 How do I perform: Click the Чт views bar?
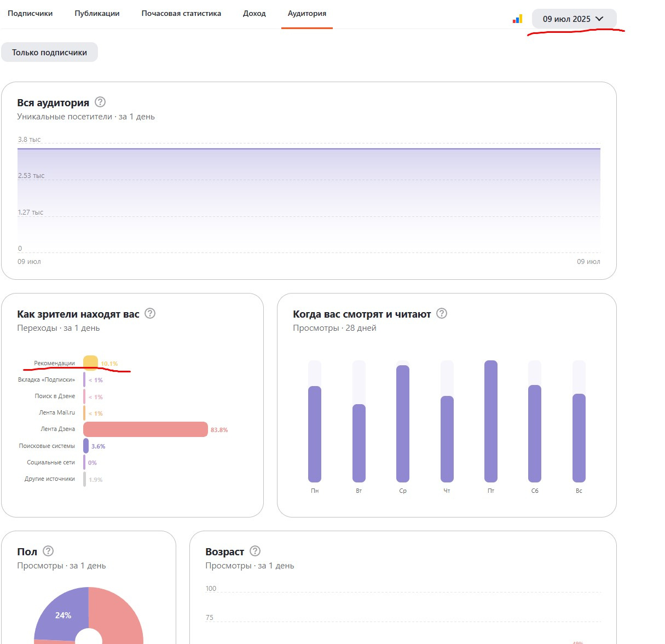click(447, 439)
